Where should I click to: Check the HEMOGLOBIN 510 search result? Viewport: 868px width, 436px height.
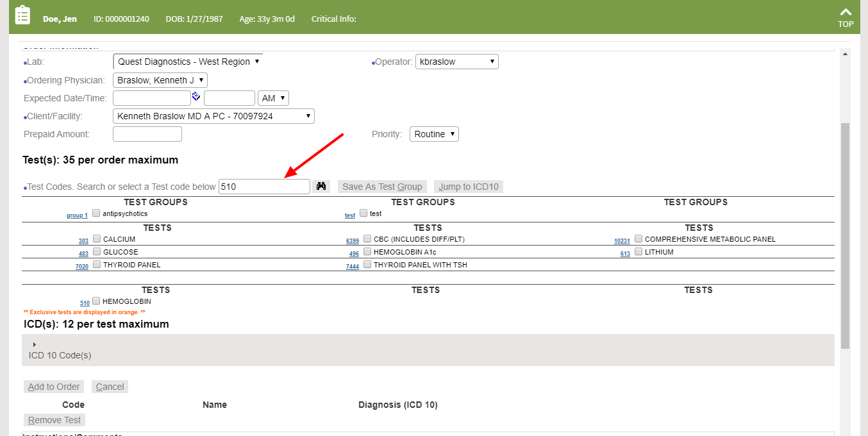tap(96, 301)
